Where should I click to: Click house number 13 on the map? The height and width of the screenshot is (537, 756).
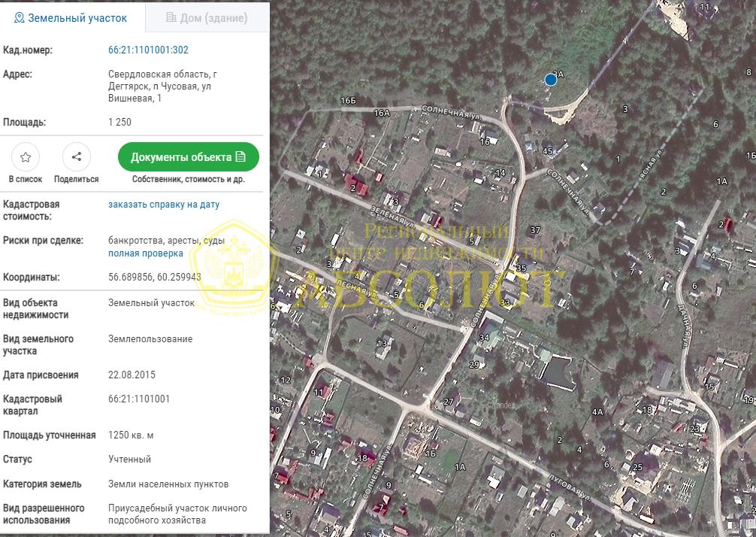coord(382,344)
